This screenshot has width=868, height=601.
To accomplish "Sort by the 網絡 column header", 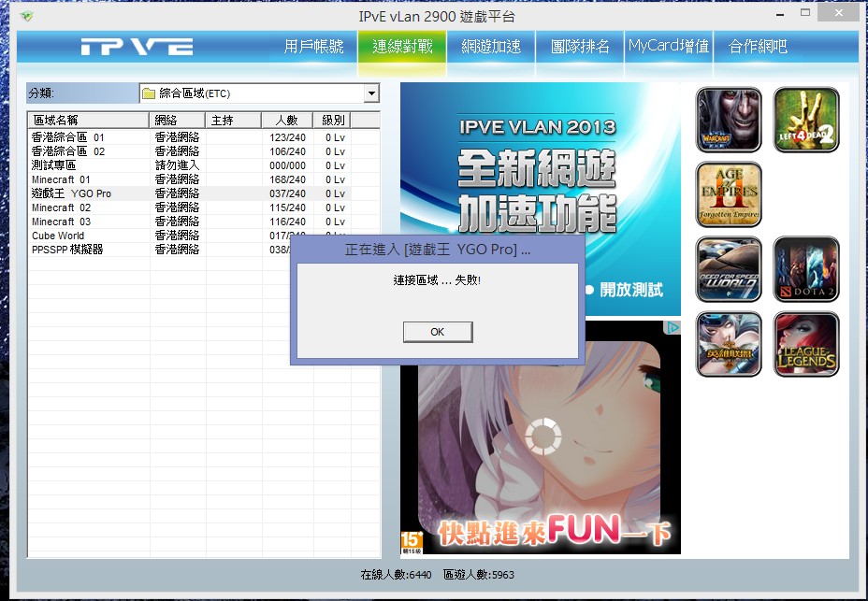I will (x=177, y=120).
